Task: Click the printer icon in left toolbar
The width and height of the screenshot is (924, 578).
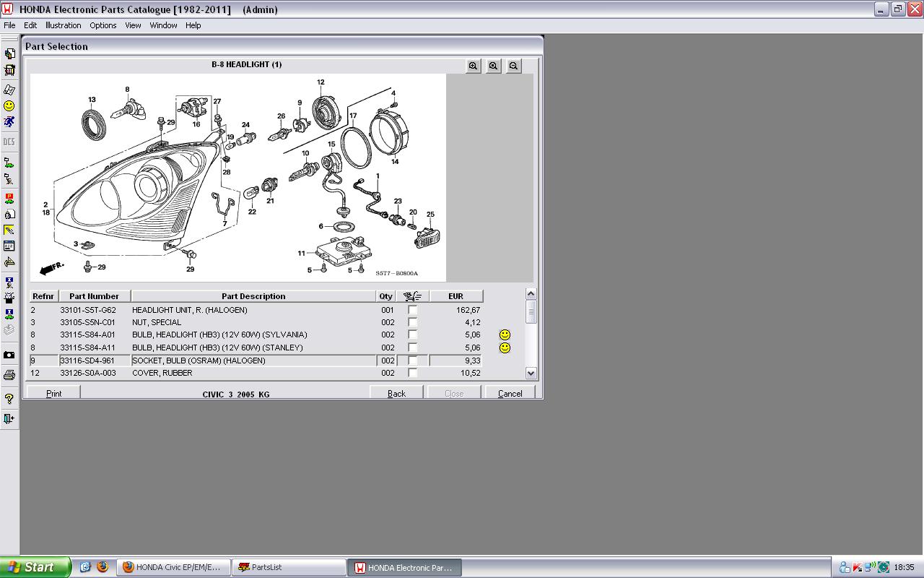Action: tap(9, 375)
